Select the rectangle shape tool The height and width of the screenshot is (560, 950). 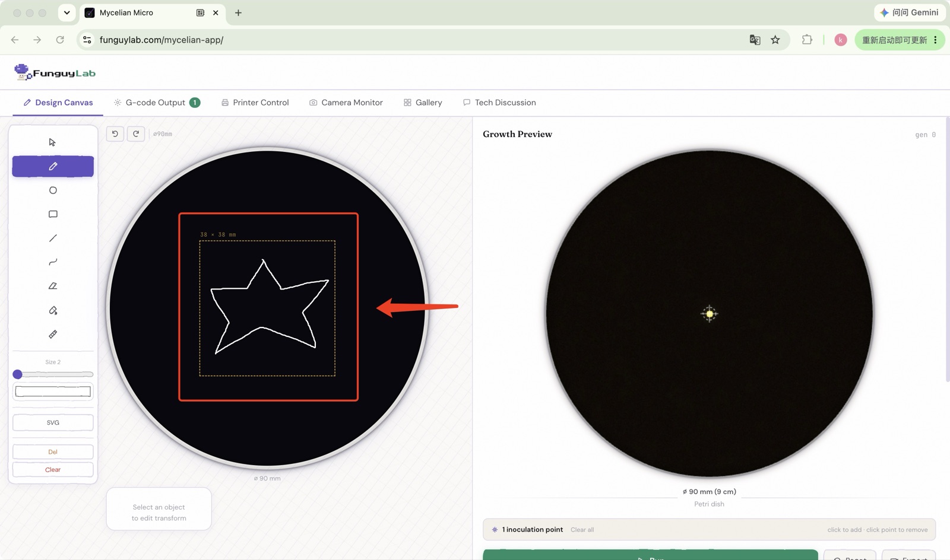pyautogui.click(x=53, y=214)
